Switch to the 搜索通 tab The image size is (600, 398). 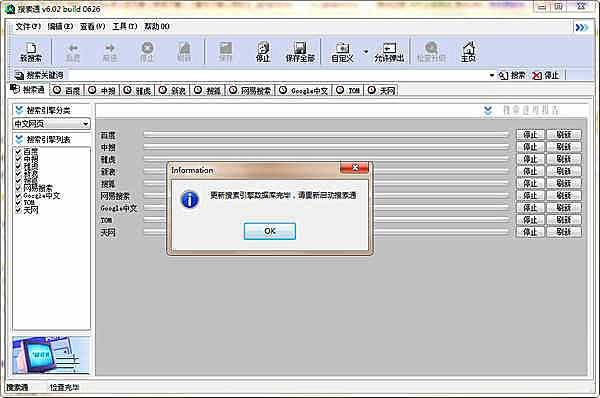pyautogui.click(x=28, y=90)
